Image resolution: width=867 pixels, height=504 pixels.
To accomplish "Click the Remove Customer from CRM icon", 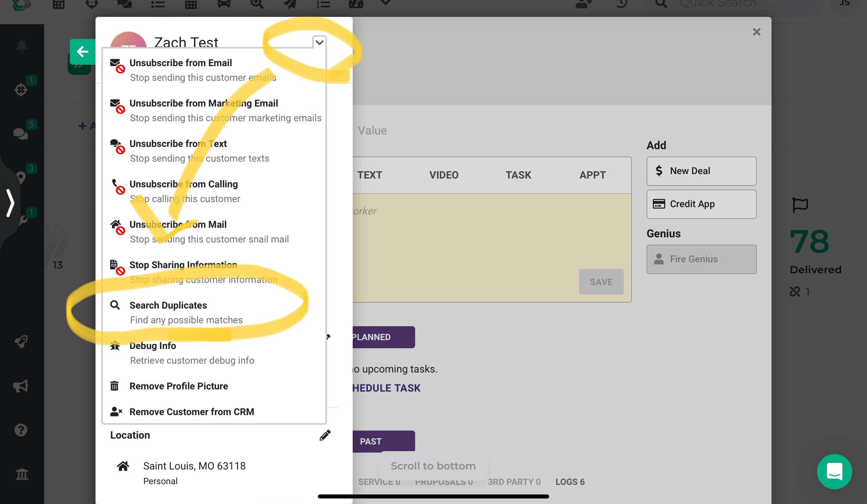I will (x=116, y=411).
